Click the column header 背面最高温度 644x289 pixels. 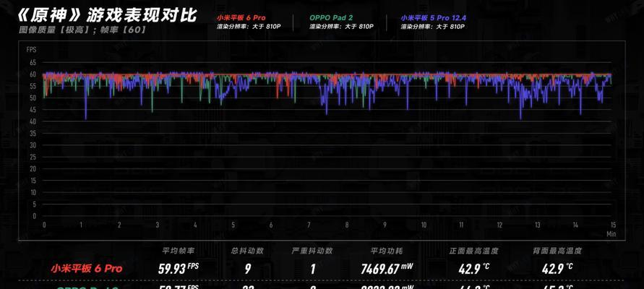[557, 251]
